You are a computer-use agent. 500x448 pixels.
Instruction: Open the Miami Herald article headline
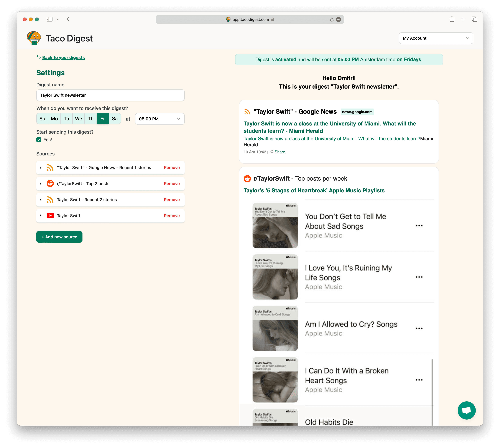click(330, 127)
